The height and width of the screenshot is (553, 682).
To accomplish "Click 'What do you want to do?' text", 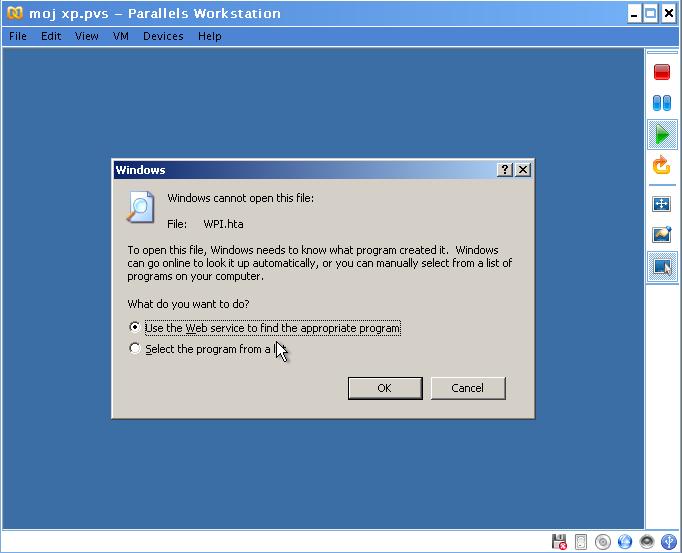I will pos(188,304).
